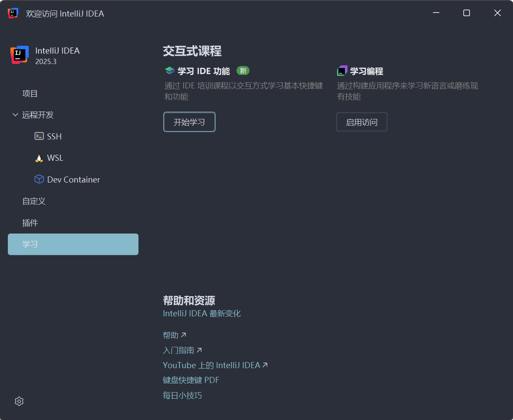This screenshot has width=513, height=420.
Task: Open settings via the gear icon
Action: (x=19, y=401)
